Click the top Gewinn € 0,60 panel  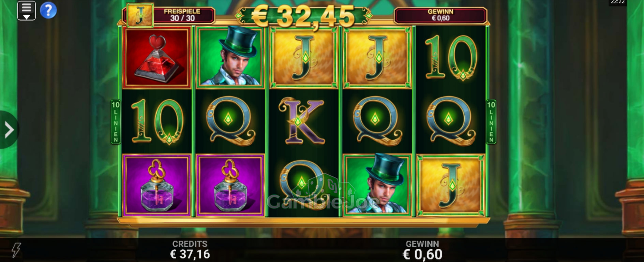pyautogui.click(x=440, y=15)
